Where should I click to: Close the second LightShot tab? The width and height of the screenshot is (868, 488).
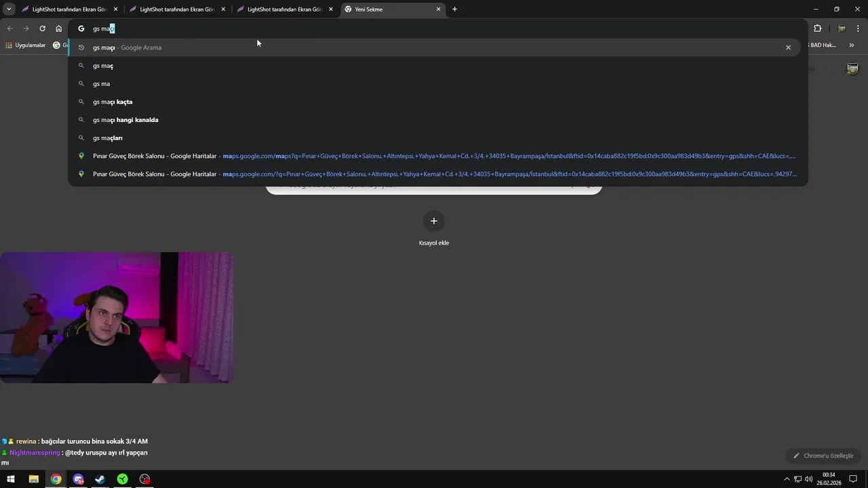click(223, 9)
